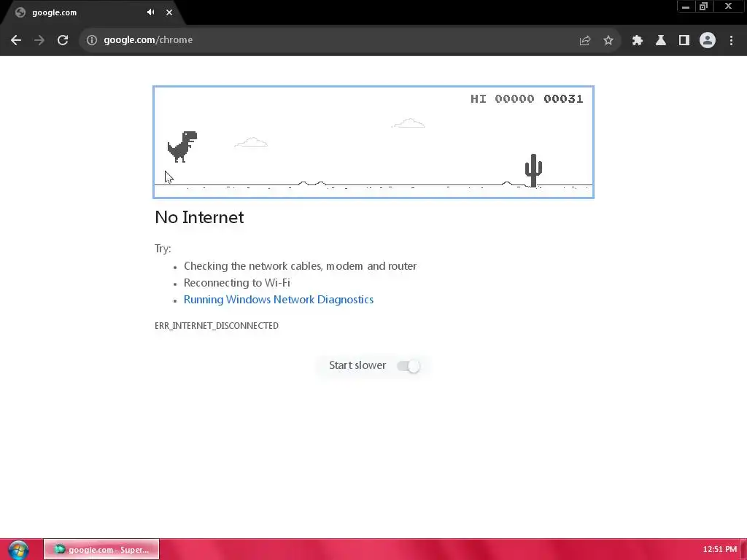Image resolution: width=747 pixels, height=560 pixels.
Task: Click the No Internet heading
Action: tap(199, 217)
